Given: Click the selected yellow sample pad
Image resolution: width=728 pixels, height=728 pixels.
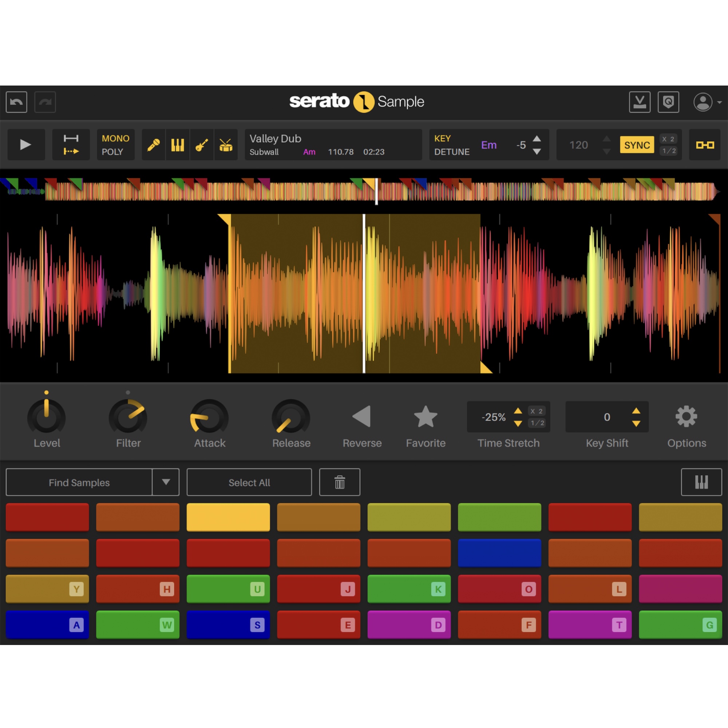Looking at the screenshot, I should (228, 517).
